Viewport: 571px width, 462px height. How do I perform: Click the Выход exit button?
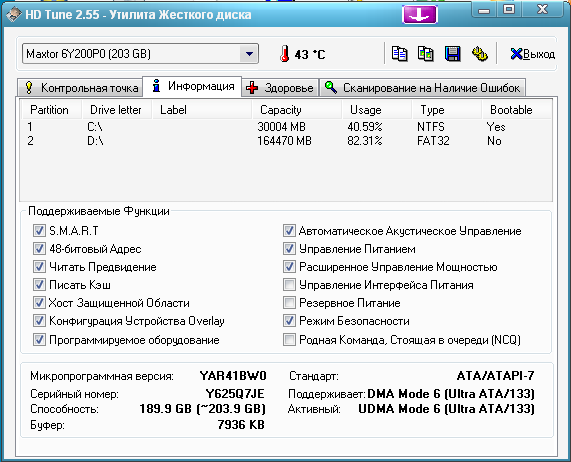point(533,54)
